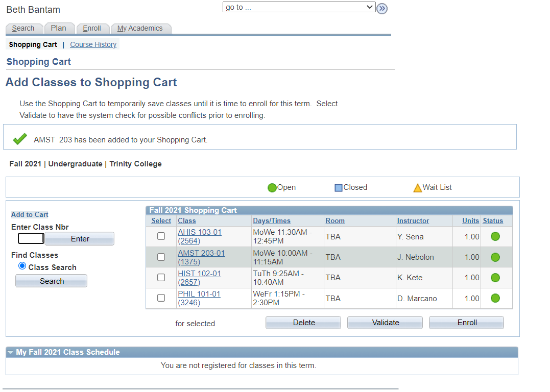This screenshot has height=392, width=550.
Task: Select the AHIS 103-01 checkbox
Action: tap(161, 236)
